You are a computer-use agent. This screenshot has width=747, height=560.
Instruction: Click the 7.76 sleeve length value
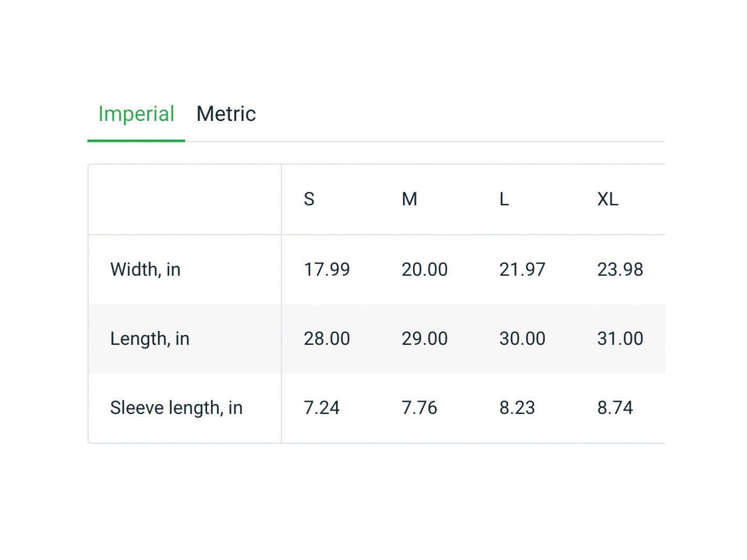point(419,408)
